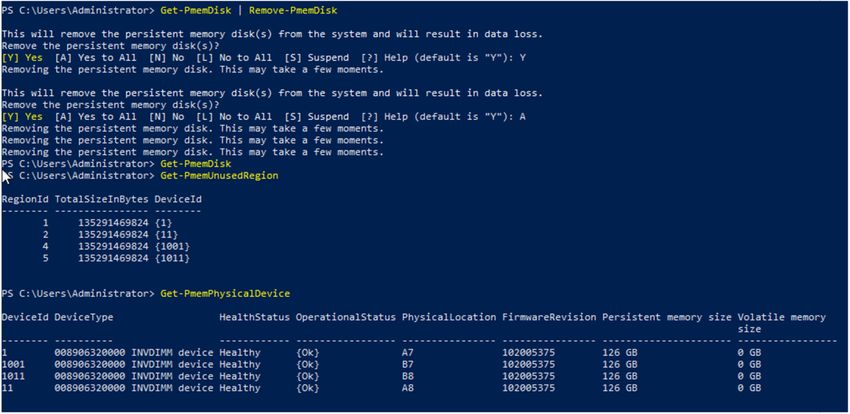Click the OperationalStatus column header

[345, 317]
